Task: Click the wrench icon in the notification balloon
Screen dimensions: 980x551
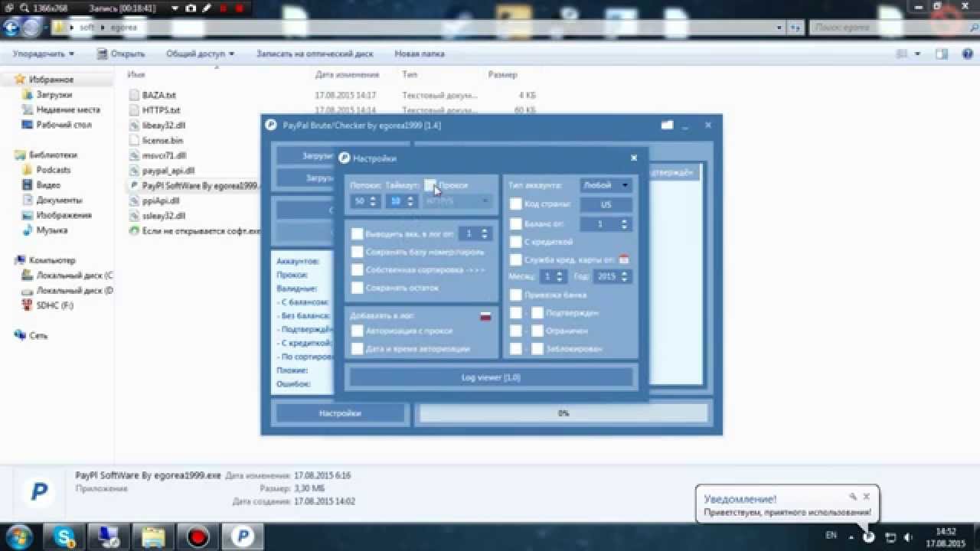Action: tap(853, 497)
